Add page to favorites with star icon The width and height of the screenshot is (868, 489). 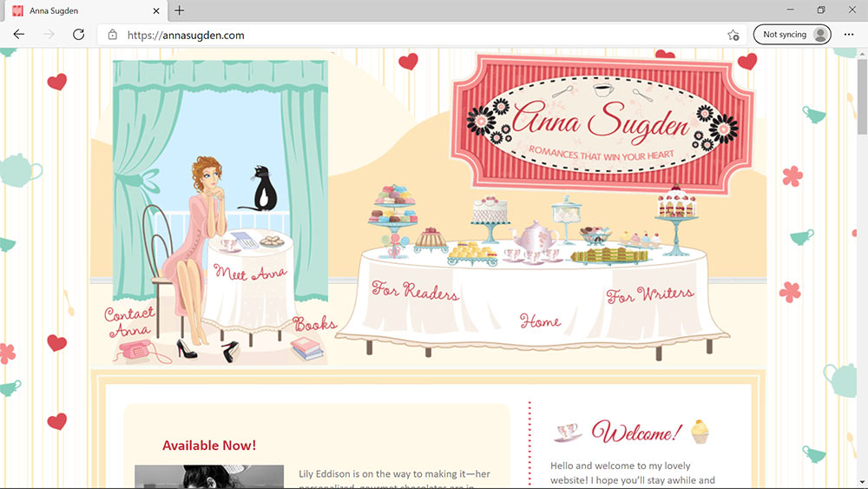pos(733,35)
